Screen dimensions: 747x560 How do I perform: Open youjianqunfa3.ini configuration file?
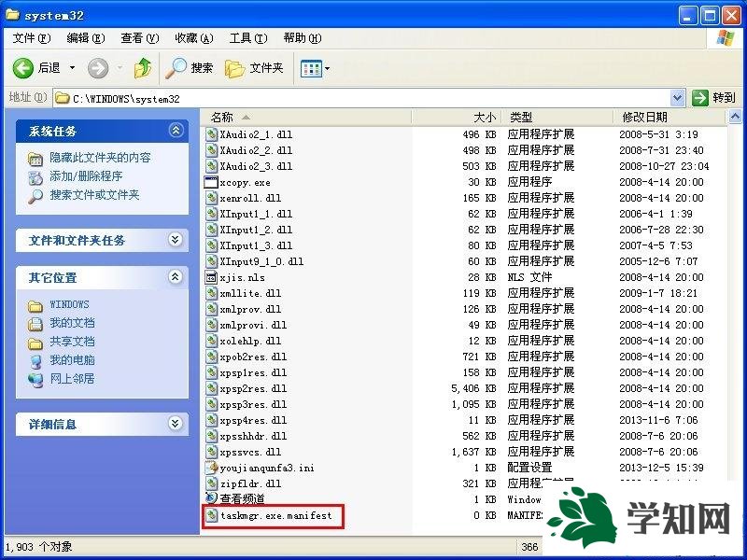pyautogui.click(x=269, y=467)
